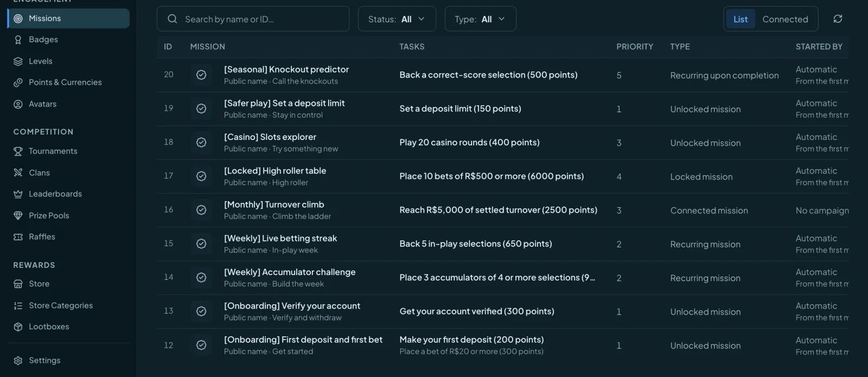Open Badges in the sidebar
Viewport: 868px width, 377px height.
pos(43,40)
